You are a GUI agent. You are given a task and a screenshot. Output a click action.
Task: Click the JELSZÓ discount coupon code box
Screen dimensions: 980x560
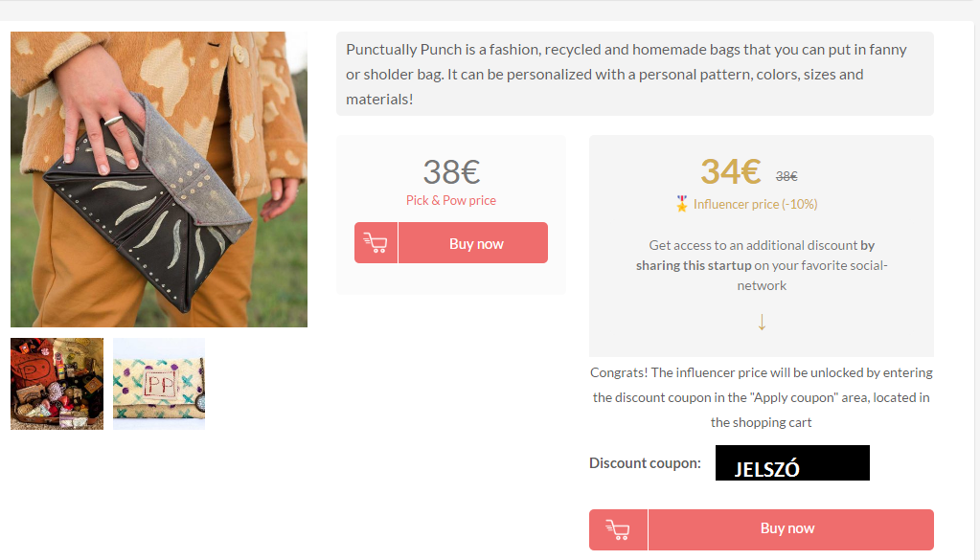click(792, 463)
